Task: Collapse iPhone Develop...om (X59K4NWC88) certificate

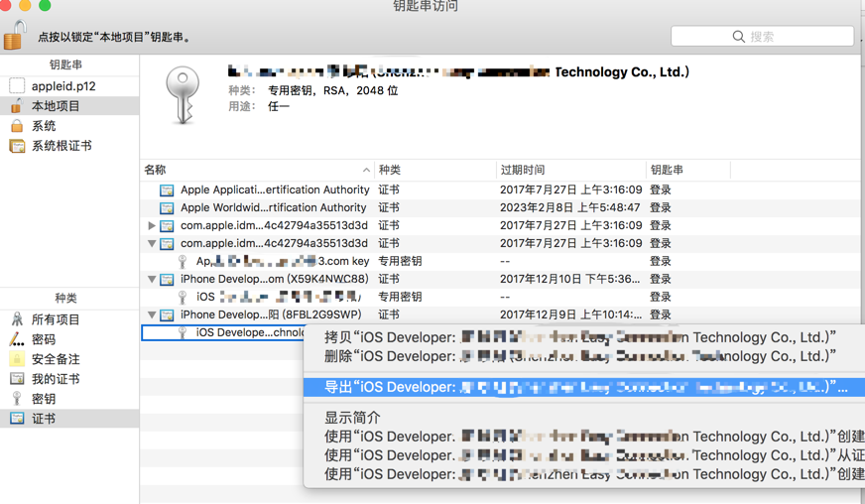Action: tap(152, 280)
